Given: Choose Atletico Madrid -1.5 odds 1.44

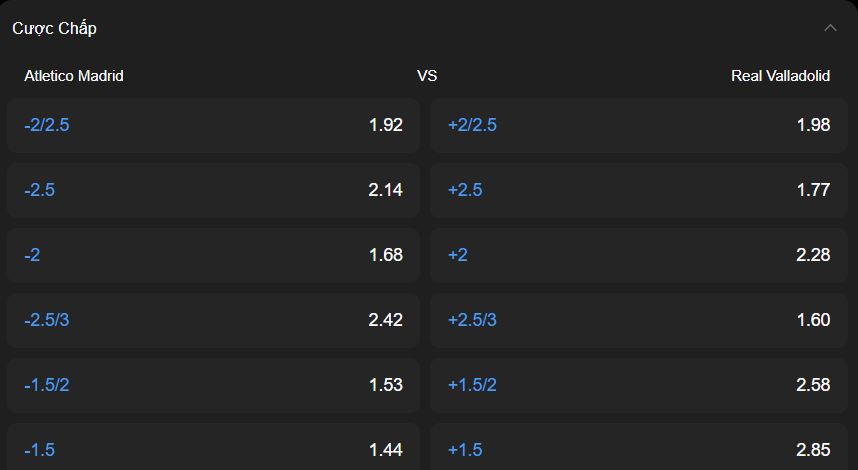Looking at the screenshot, I should (213, 448).
